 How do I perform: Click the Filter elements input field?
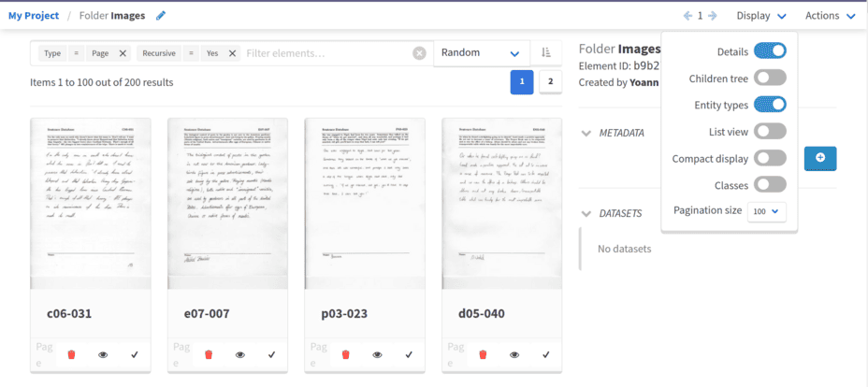click(326, 53)
